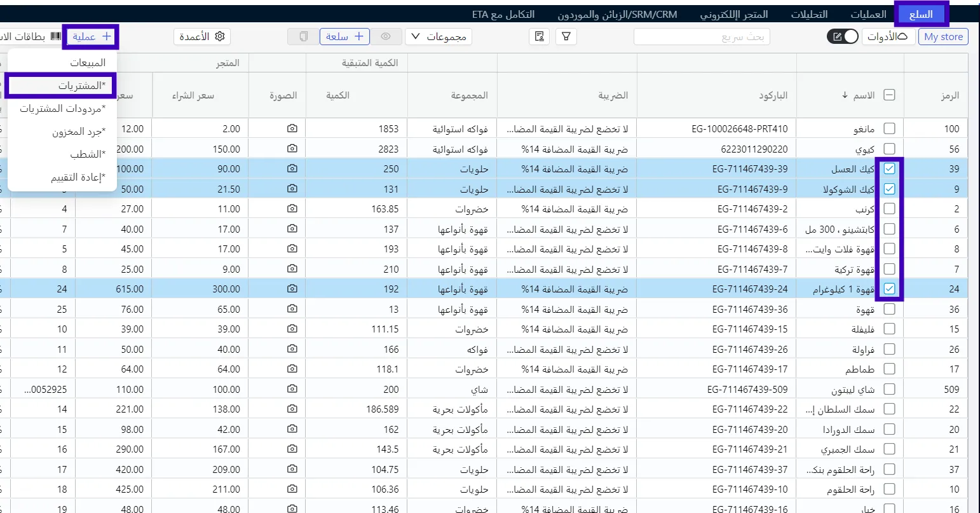Open the camera icon for قهوة 1 كيلوغرام
The image size is (980, 513).
coord(292,289)
